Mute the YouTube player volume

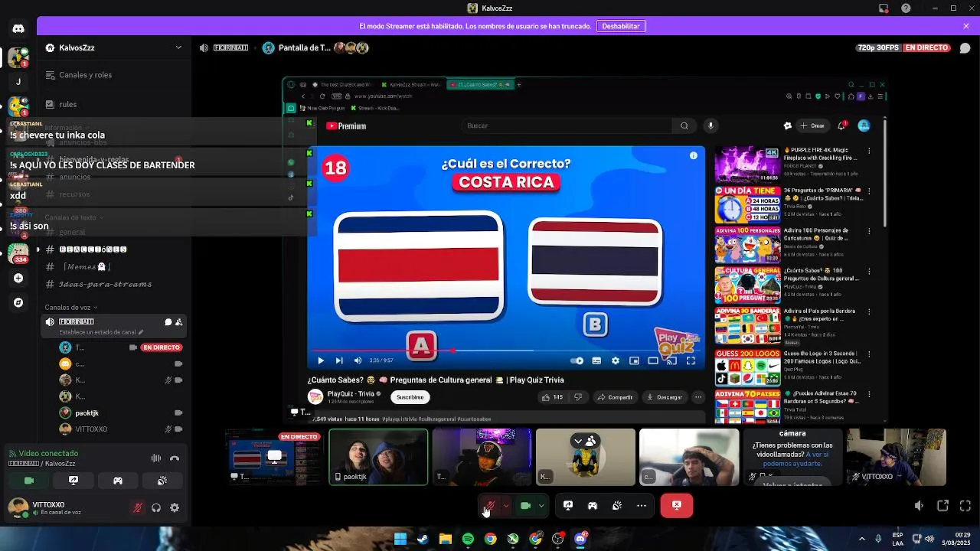point(358,360)
